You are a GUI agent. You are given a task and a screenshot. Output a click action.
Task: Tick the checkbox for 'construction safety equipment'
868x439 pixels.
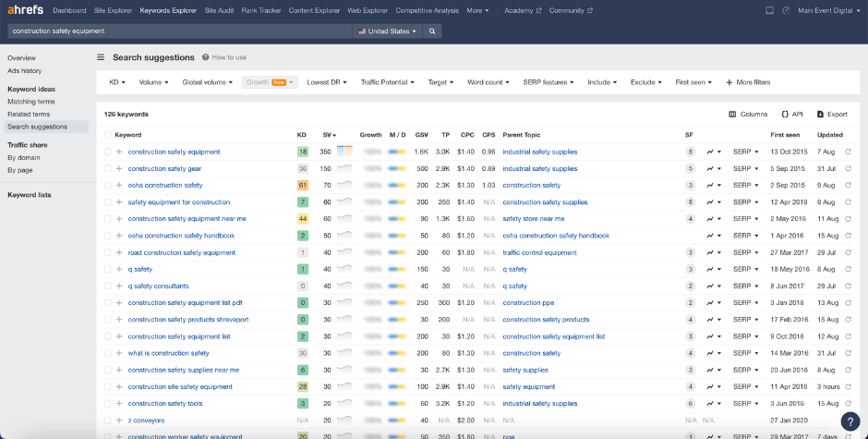click(x=107, y=152)
